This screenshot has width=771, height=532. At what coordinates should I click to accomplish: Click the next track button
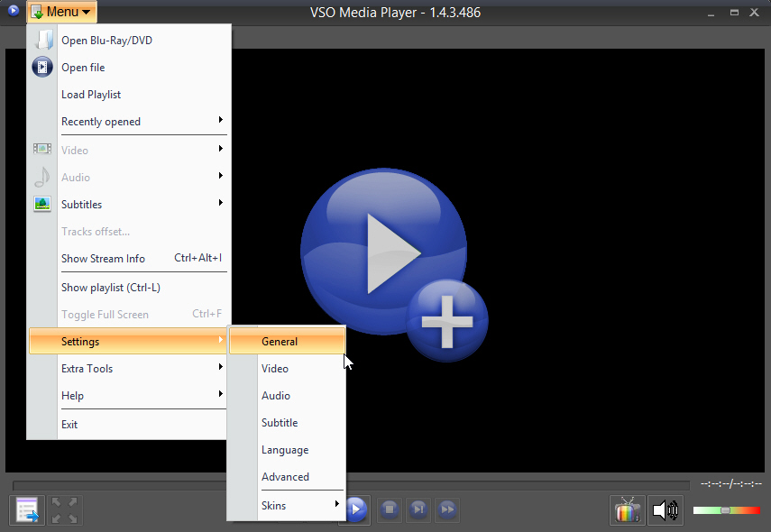tap(418, 509)
